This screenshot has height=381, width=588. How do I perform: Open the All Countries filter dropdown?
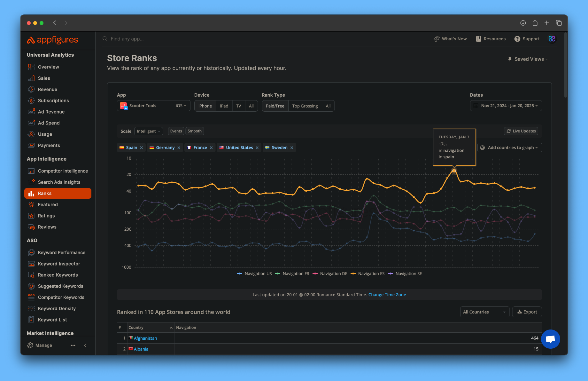click(x=484, y=312)
